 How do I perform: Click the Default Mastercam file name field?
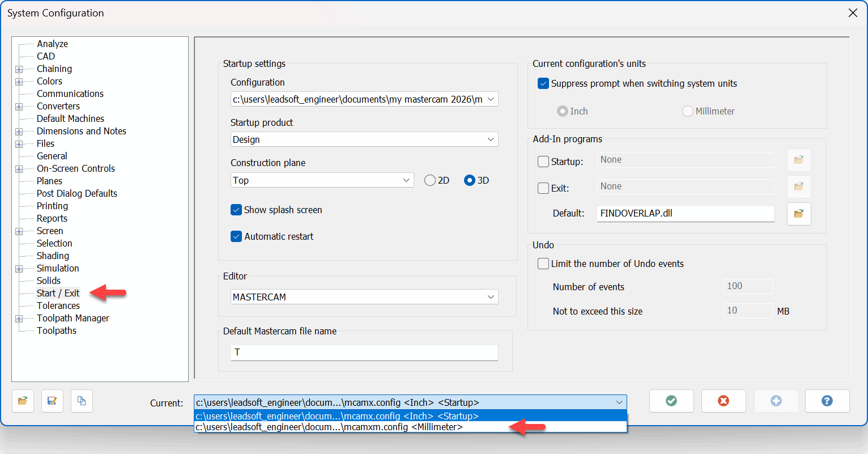pos(364,353)
